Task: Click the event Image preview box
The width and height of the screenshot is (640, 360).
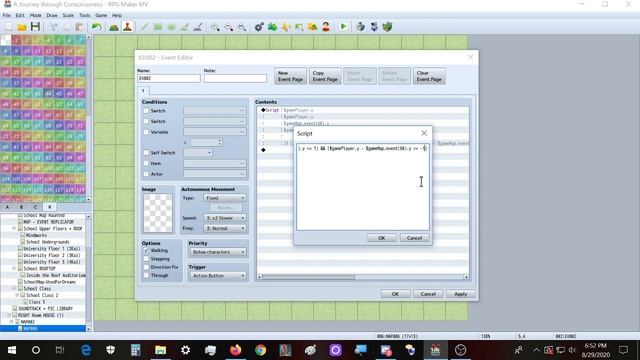Action: coord(158,213)
